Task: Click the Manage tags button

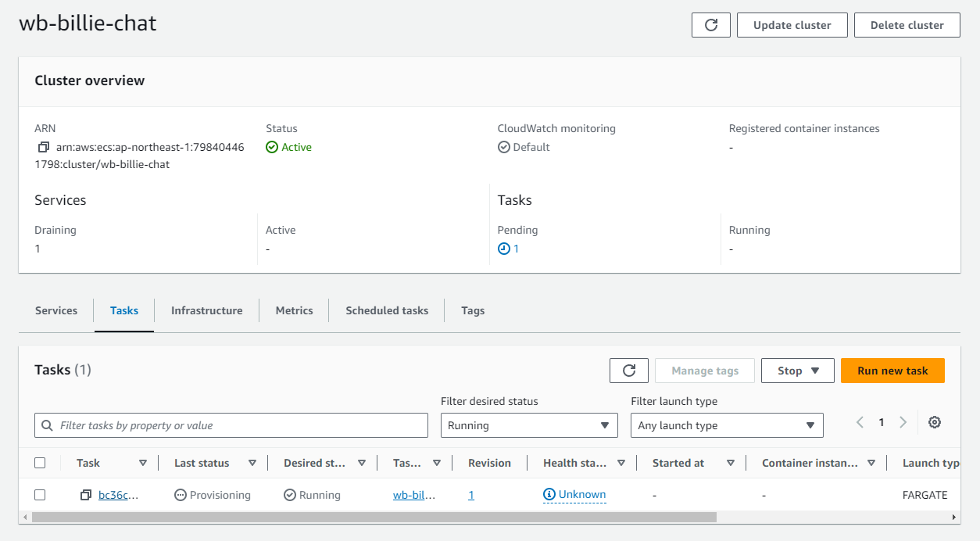Action: click(704, 371)
